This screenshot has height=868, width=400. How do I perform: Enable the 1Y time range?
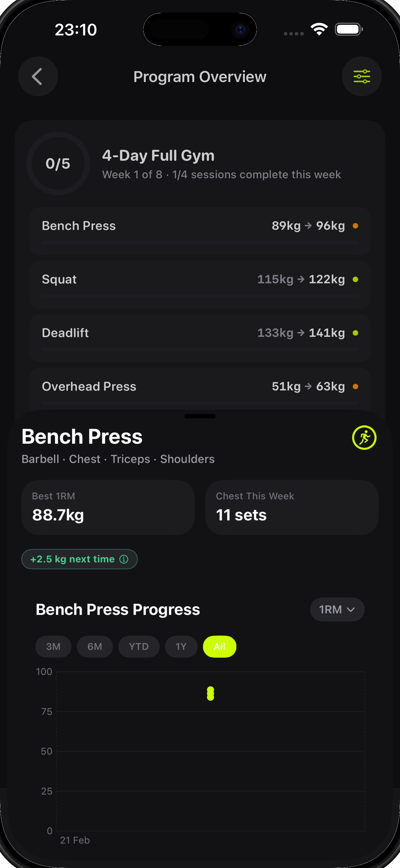point(181,646)
